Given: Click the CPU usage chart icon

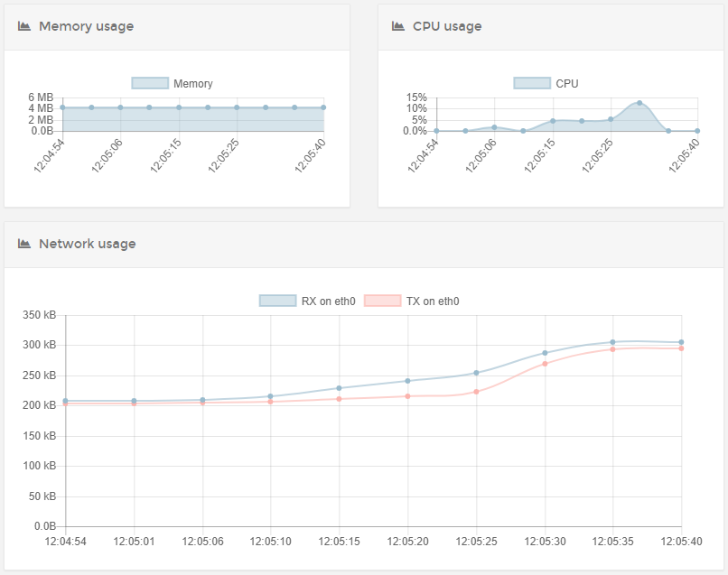Looking at the screenshot, I should pyautogui.click(x=398, y=26).
